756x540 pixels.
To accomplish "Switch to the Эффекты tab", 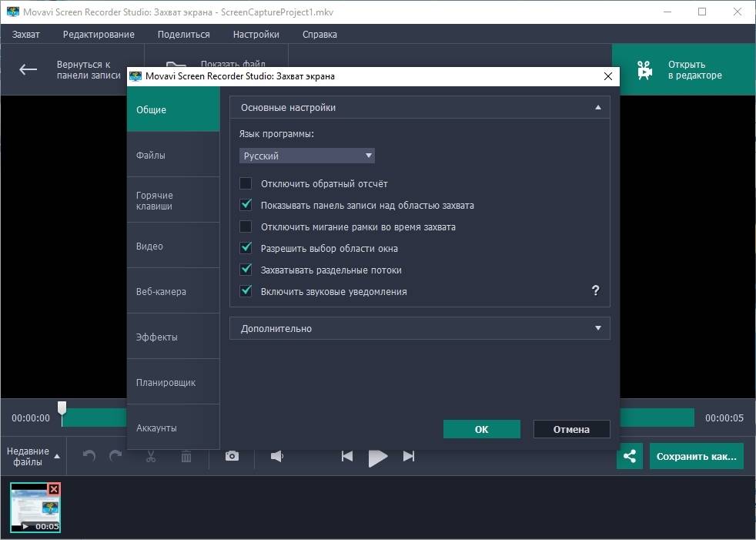I will 173,337.
